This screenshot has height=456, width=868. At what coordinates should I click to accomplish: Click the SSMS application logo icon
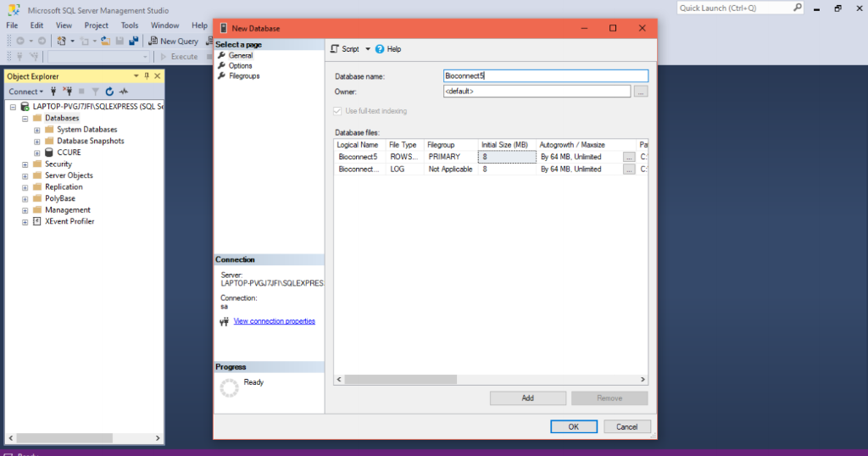click(14, 10)
